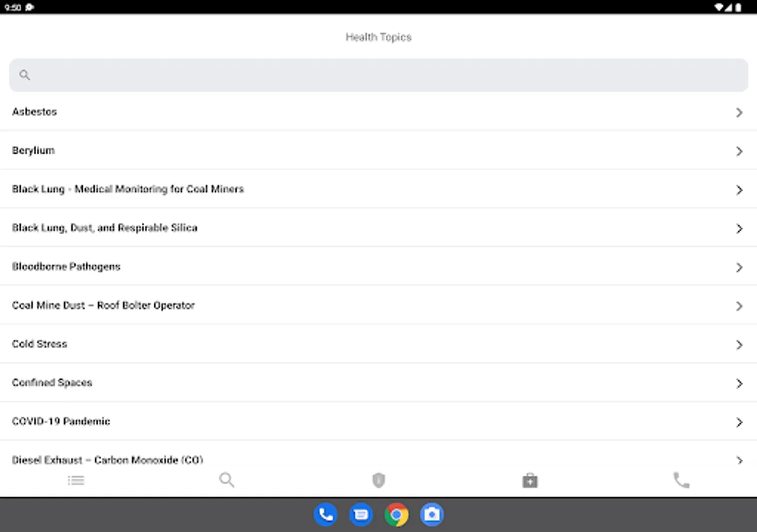
Task: Open chevron for Black Lung, Dust, Respirable Silica
Action: pos(739,229)
